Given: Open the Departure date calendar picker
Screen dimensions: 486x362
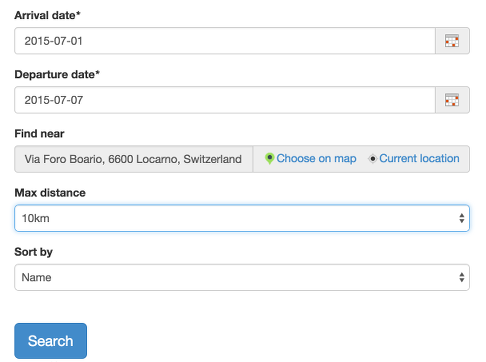Looking at the screenshot, I should [x=452, y=100].
